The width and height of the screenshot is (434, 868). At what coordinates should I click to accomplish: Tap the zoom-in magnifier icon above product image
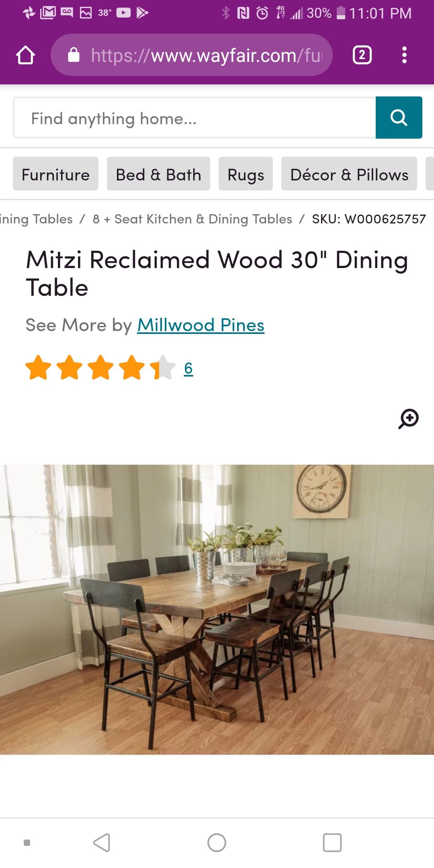pyautogui.click(x=408, y=419)
